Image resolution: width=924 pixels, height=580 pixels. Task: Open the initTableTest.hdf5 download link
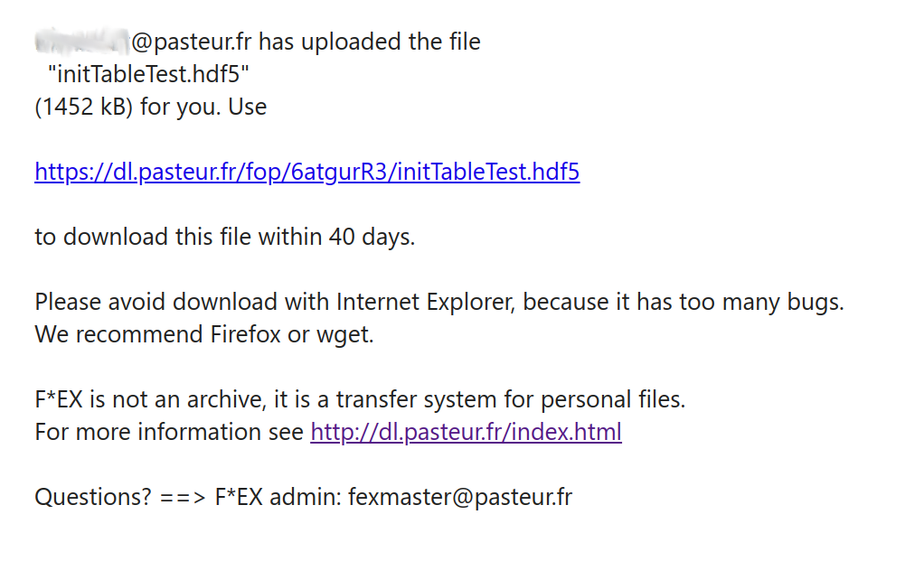(x=306, y=172)
